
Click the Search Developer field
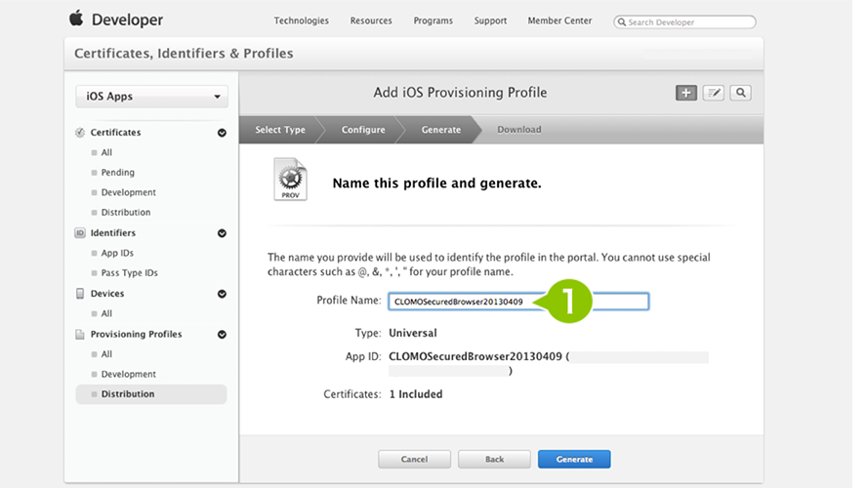click(x=684, y=22)
